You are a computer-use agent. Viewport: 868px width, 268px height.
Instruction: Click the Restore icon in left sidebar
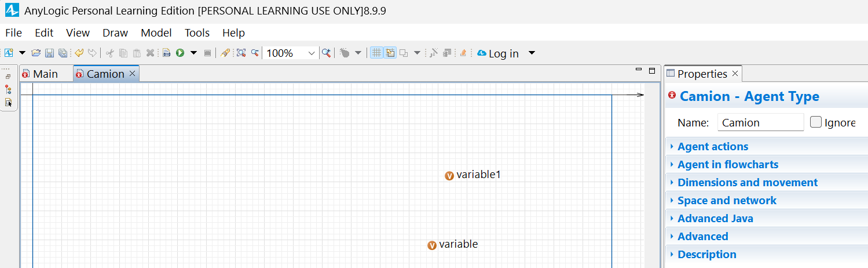[x=8, y=77]
